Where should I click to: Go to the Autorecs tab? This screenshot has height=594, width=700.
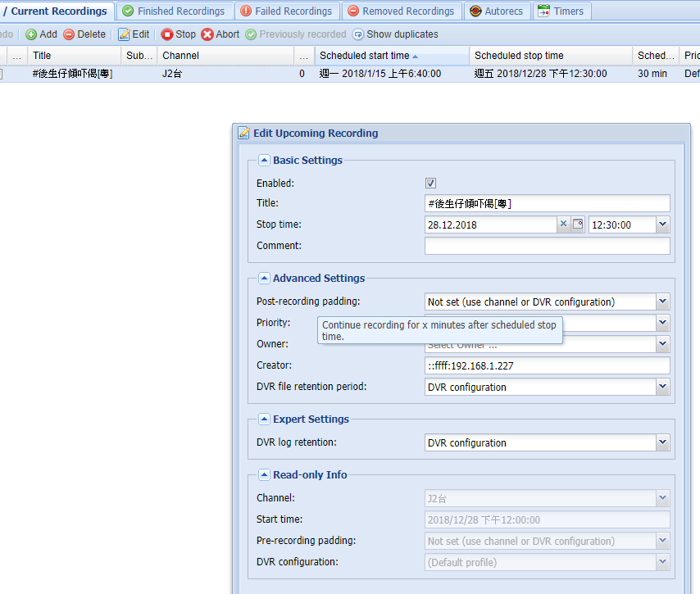coord(497,11)
